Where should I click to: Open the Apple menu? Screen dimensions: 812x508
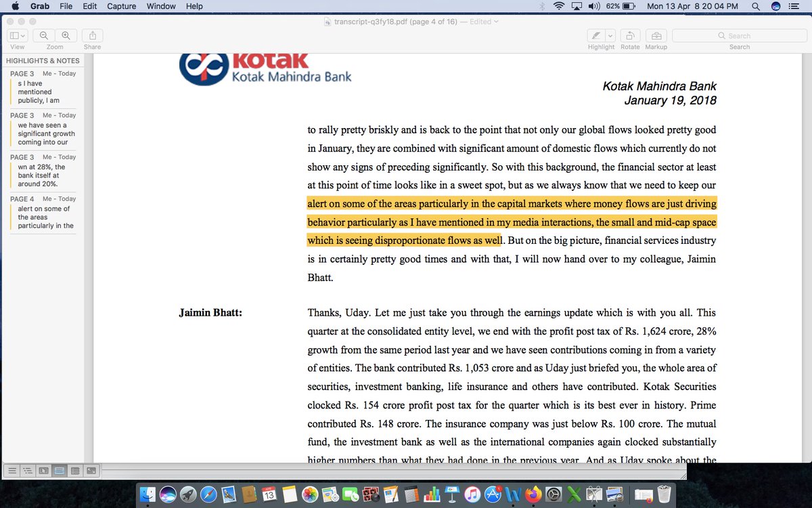click(15, 6)
